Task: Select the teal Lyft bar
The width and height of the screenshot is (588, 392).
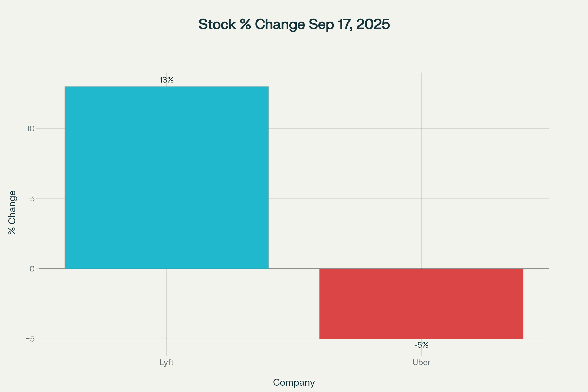Action: (167, 177)
